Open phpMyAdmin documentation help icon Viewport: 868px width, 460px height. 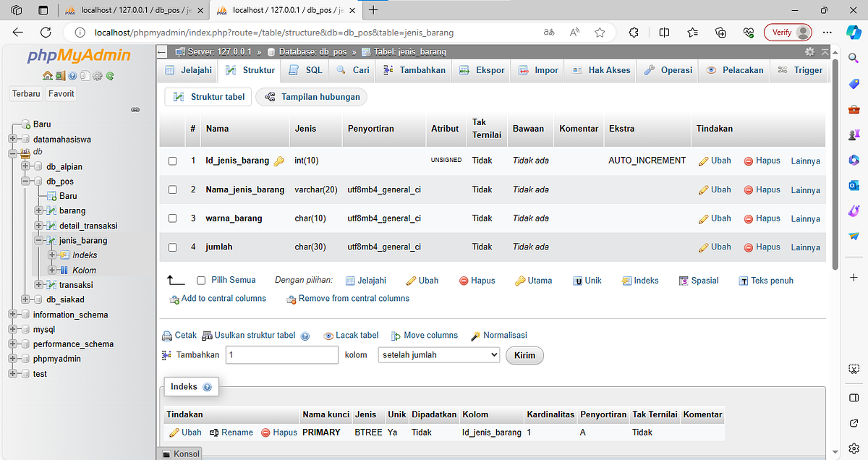[72, 76]
